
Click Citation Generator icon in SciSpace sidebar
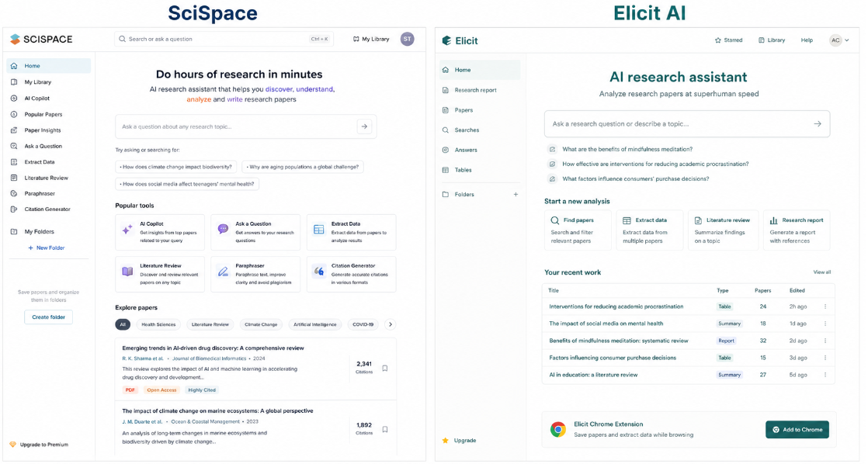[x=14, y=209]
